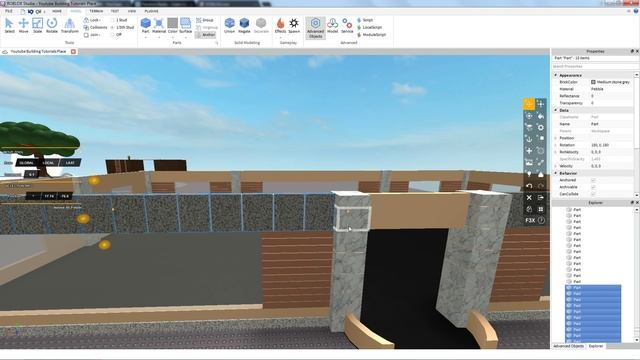Select the 1/5th Stud snap option

coord(122,27)
